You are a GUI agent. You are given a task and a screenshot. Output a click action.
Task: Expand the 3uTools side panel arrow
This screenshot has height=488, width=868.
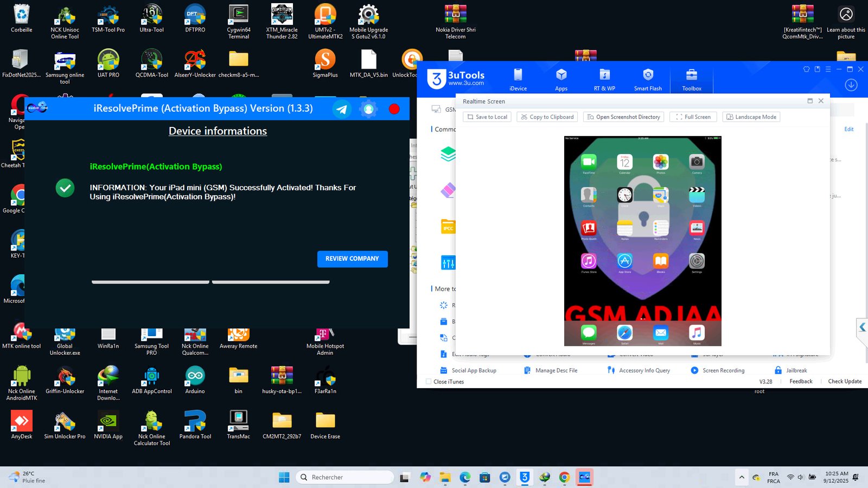point(862,327)
